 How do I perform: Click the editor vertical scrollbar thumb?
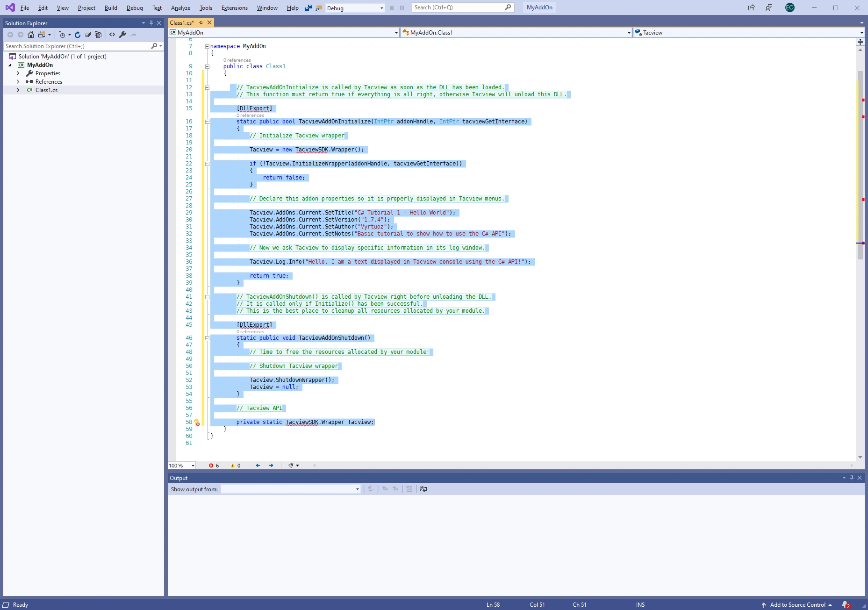coord(860,164)
